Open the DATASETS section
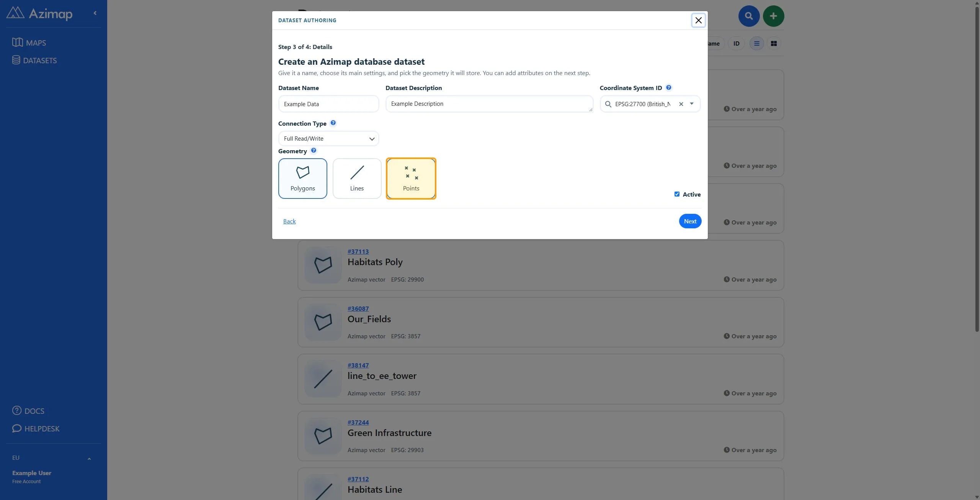The height and width of the screenshot is (500, 980). click(x=34, y=60)
